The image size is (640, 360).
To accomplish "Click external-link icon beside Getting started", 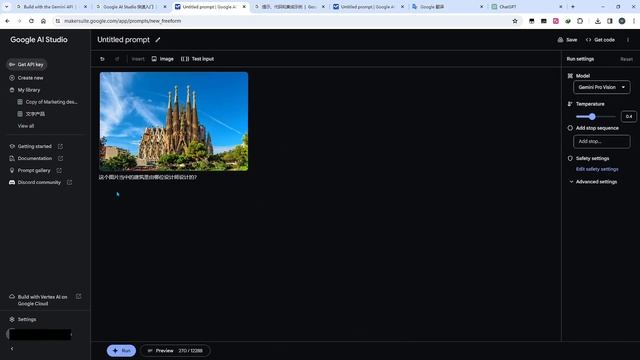I will click(60, 146).
